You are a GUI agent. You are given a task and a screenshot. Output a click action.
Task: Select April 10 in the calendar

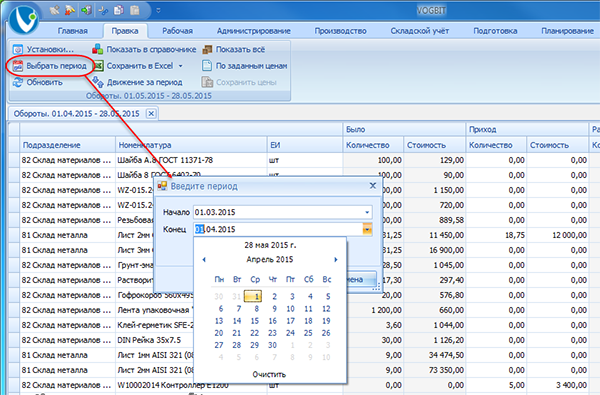point(290,308)
